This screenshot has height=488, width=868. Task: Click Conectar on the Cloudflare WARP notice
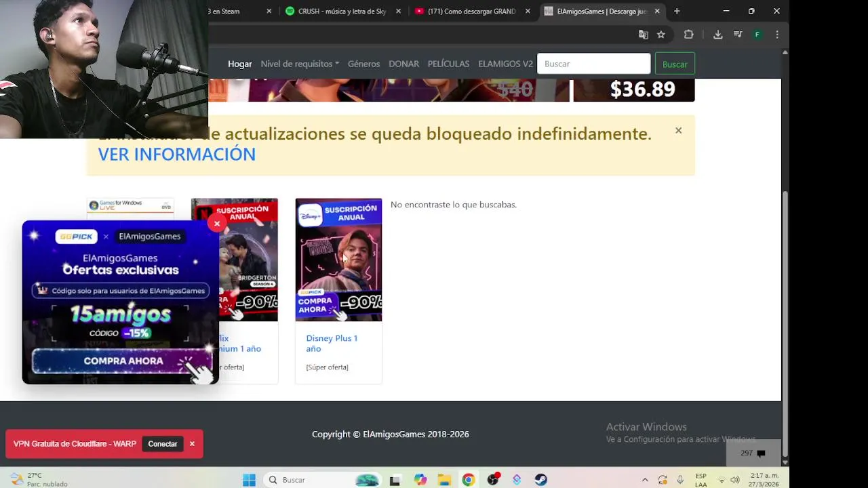(x=163, y=444)
